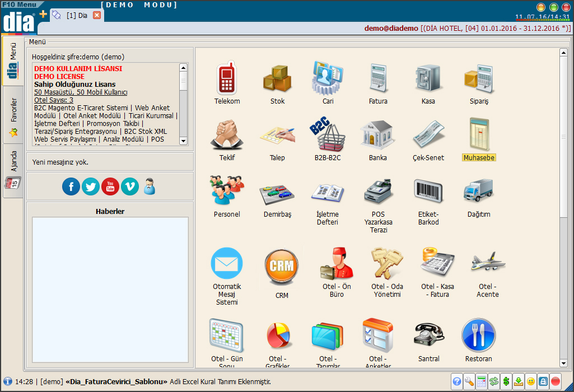Launch POS Yazarkasa Terazi module
Image resolution: width=574 pixels, height=392 pixels.
pyautogui.click(x=378, y=205)
